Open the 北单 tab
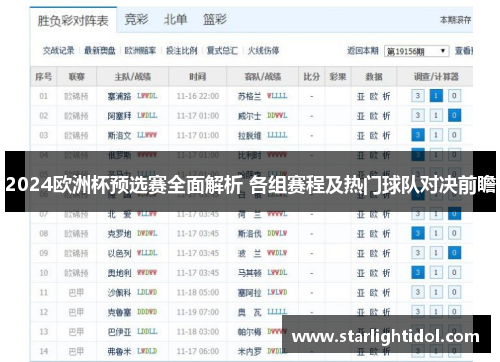Viewport: 500px width, 362px height. (175, 19)
